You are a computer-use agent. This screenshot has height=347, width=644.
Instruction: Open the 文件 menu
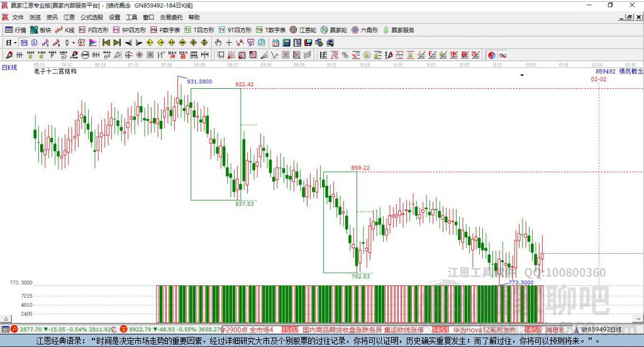[18, 17]
